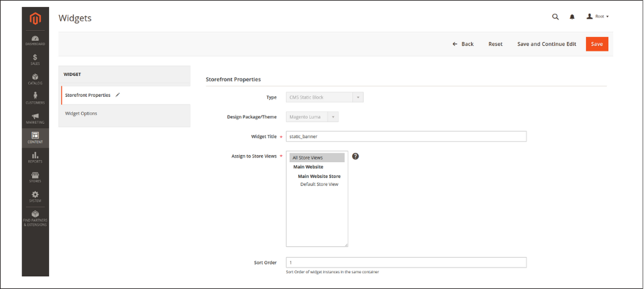
Task: Switch to the Widget Options tab
Action: click(x=82, y=114)
